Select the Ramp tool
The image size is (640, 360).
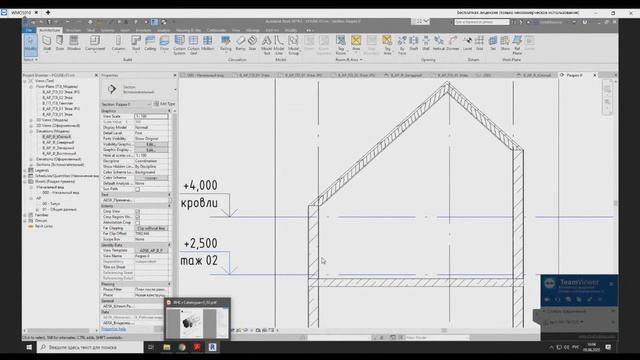tap(240, 43)
